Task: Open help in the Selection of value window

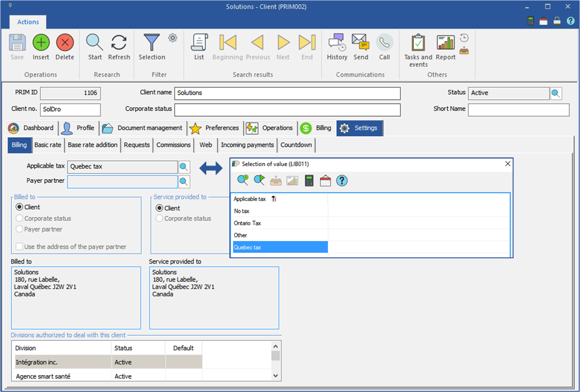Action: point(342,180)
